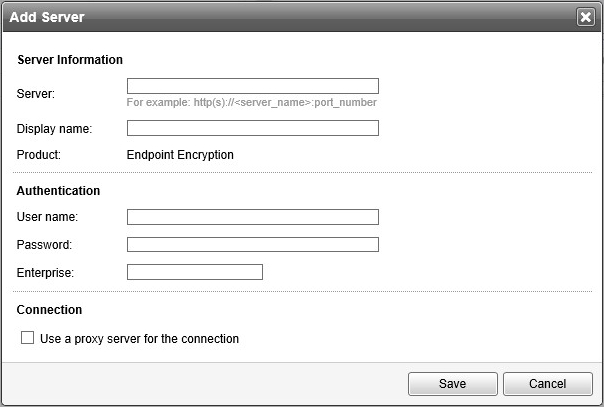
Task: Click the 'User name:' label
Action: tap(48, 217)
